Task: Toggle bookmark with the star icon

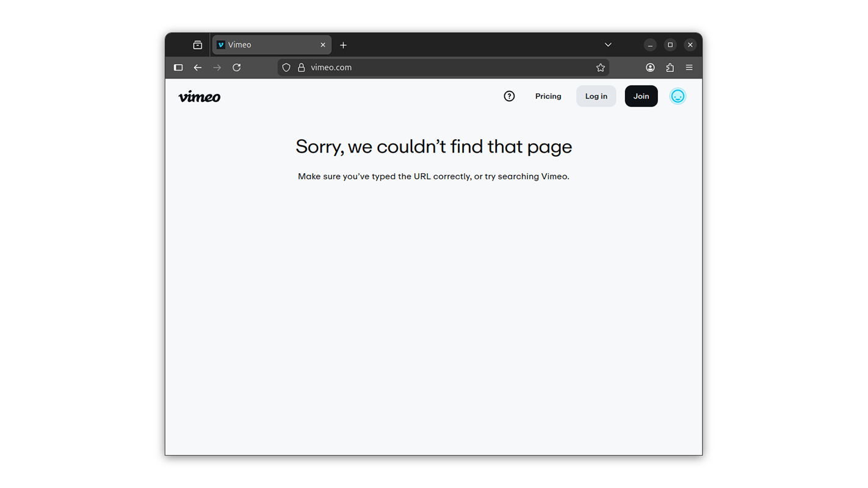Action: (600, 67)
